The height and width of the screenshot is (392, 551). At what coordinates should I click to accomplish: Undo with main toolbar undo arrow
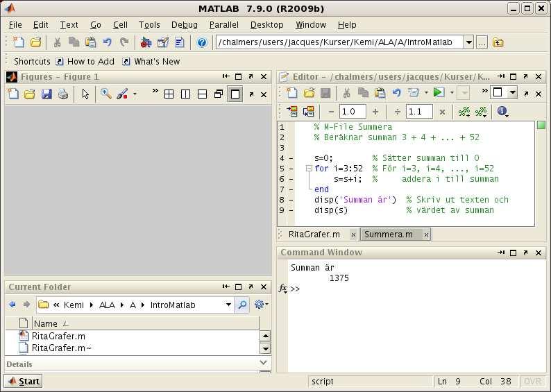(107, 42)
